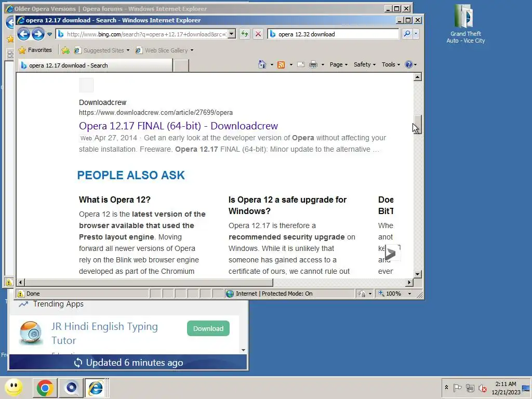Add to Favorites bar star icon
Screen dimensions: 532x399
pyautogui.click(x=65, y=50)
